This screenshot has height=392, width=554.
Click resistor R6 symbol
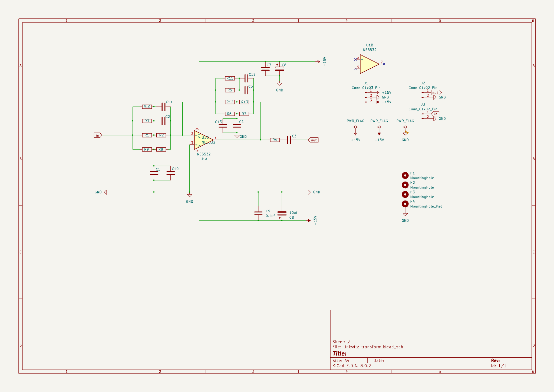230,114
